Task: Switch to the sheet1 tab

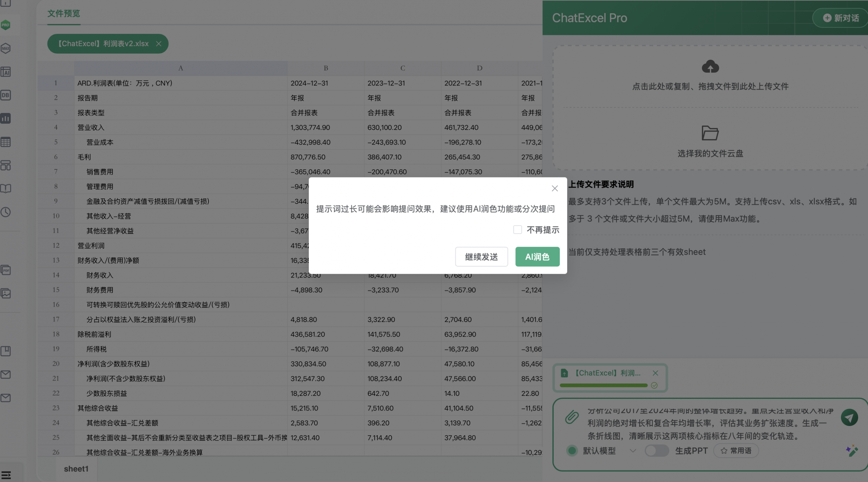Action: click(76, 468)
